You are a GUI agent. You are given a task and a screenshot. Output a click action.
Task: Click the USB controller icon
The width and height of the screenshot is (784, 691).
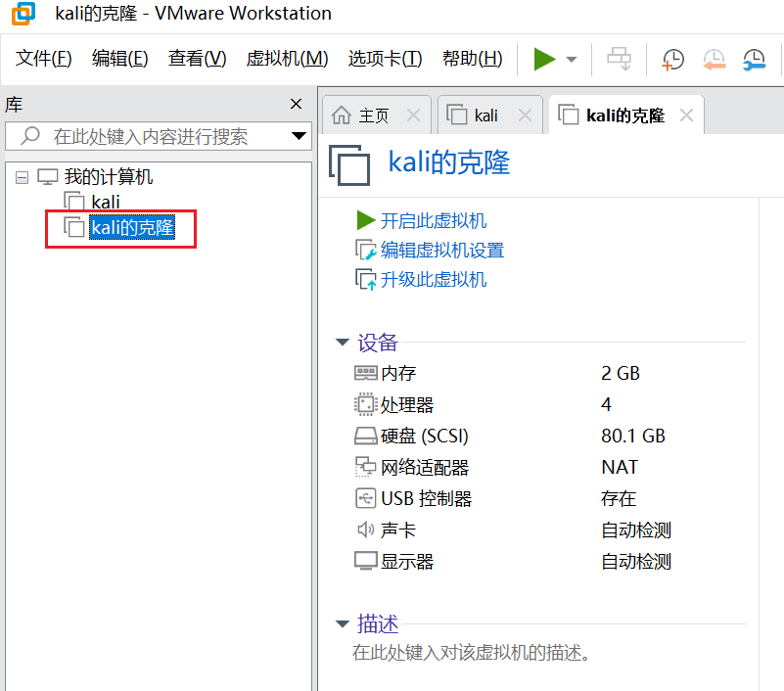click(x=365, y=498)
